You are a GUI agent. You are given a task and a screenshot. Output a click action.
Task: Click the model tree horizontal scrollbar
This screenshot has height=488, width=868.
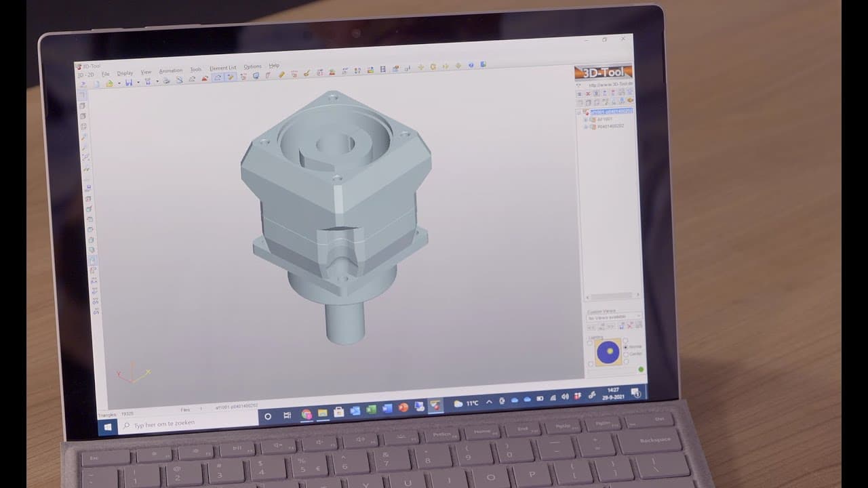(613, 297)
